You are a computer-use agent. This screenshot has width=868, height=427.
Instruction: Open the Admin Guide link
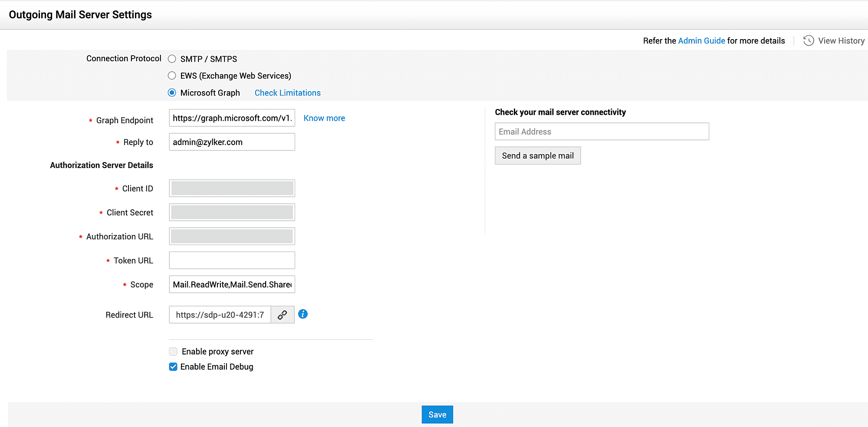(701, 40)
